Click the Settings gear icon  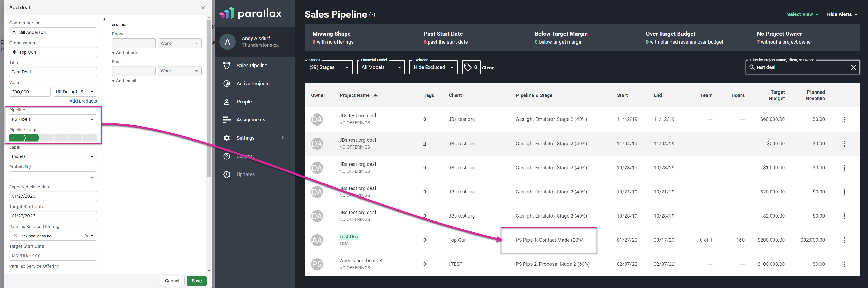click(227, 138)
